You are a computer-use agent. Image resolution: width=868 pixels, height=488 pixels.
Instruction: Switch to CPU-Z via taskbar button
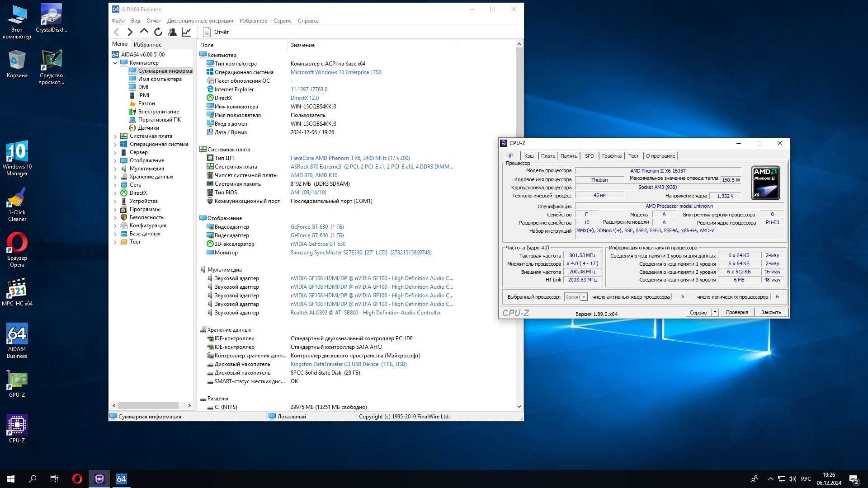[99, 479]
